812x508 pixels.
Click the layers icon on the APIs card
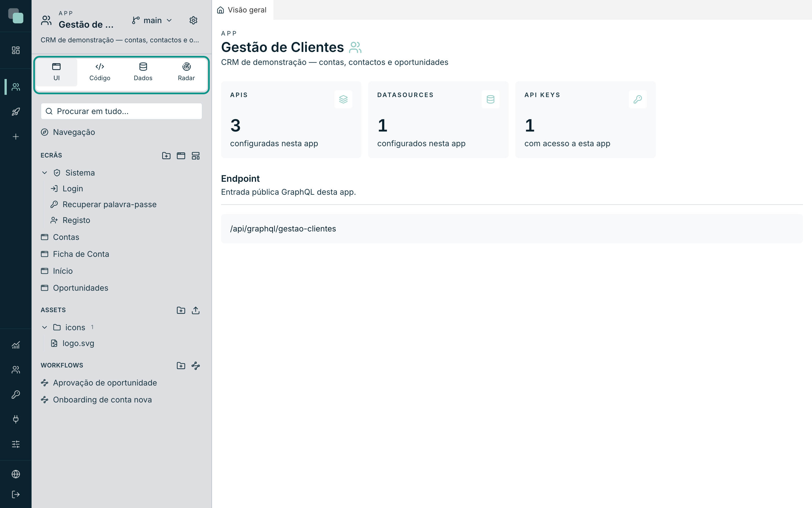(343, 99)
